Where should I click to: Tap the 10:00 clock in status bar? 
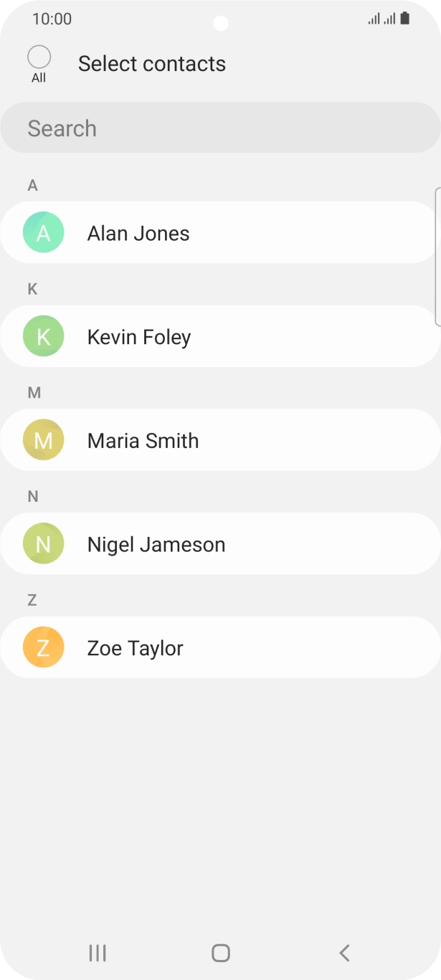click(x=52, y=19)
